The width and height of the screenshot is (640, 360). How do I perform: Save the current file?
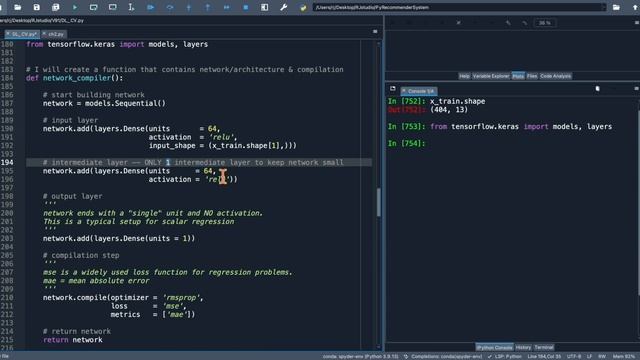(37, 7)
